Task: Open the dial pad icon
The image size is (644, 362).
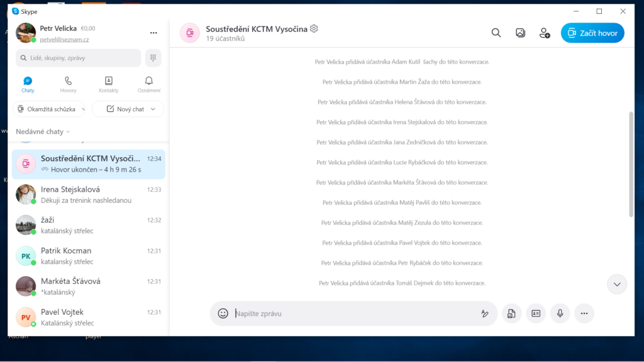Action: click(x=153, y=58)
